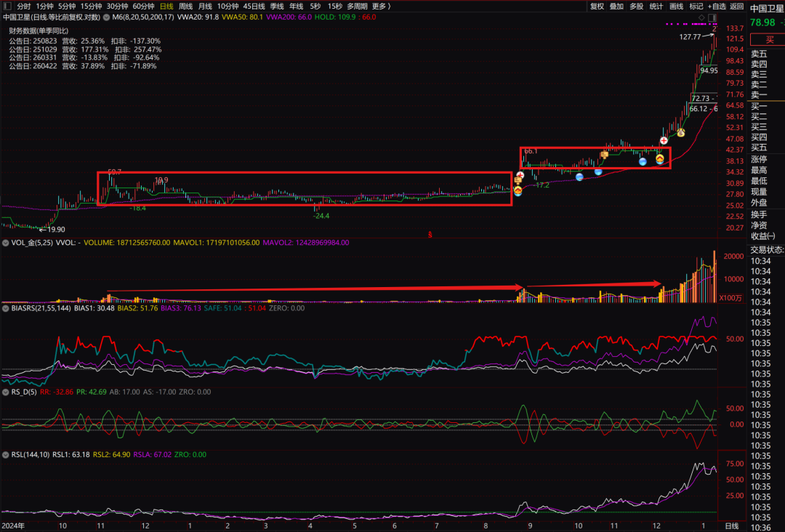Toggle the side panel icon before 分时
Viewport: 785px width, 532px height.
(x=7, y=7)
